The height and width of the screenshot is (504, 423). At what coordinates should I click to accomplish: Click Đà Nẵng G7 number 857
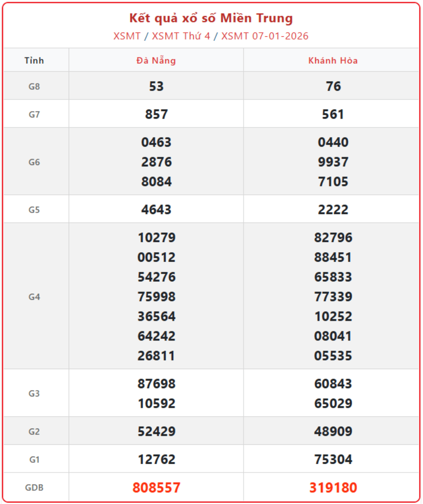pos(156,114)
